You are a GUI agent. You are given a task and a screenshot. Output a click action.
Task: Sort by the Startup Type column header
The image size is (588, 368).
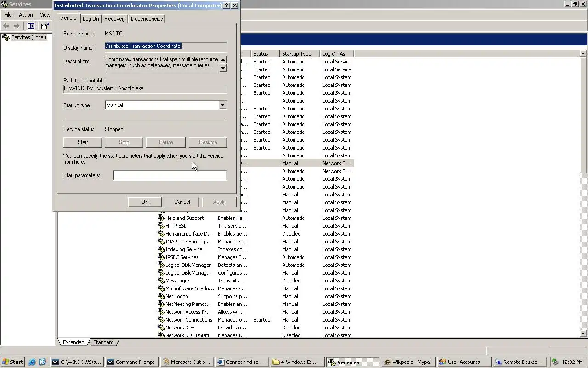coord(300,54)
